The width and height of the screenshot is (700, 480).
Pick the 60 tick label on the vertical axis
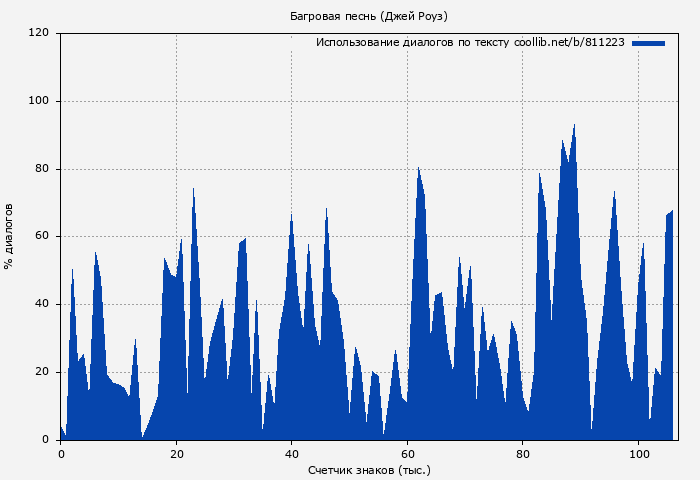[x=42, y=237]
